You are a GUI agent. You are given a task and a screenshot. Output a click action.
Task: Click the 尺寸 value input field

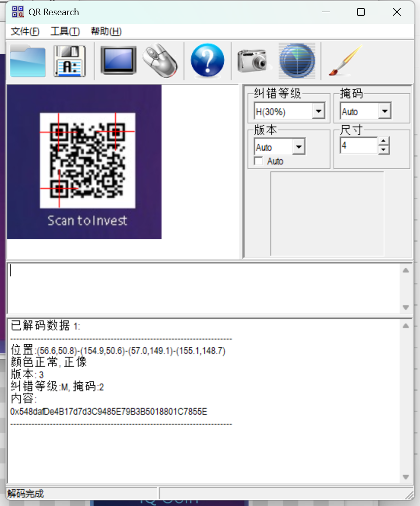pos(358,145)
